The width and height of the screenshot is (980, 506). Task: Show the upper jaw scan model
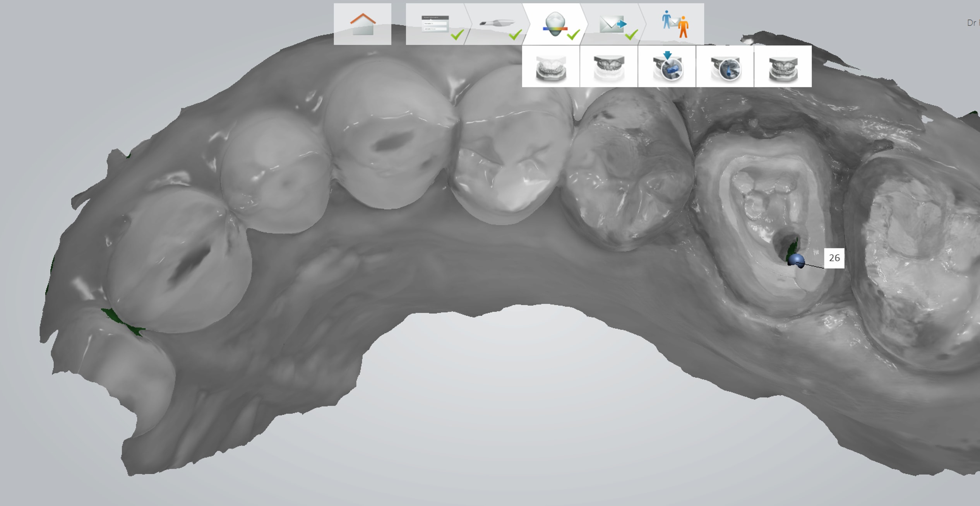click(609, 67)
